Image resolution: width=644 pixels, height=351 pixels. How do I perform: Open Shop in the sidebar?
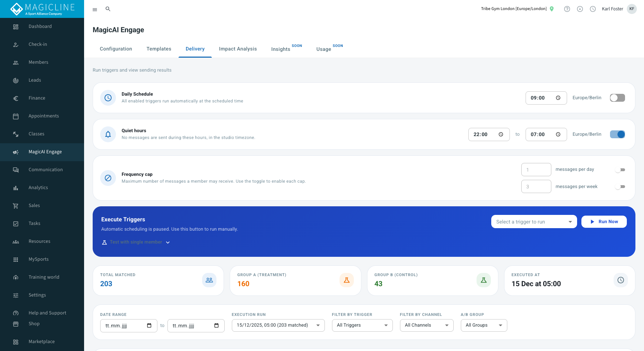[x=42, y=324]
